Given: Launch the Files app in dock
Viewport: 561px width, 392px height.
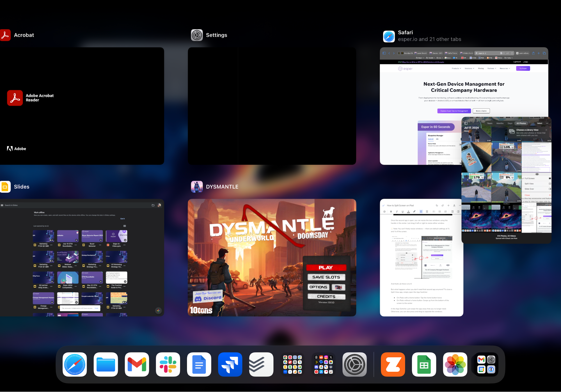Looking at the screenshot, I should (106, 364).
